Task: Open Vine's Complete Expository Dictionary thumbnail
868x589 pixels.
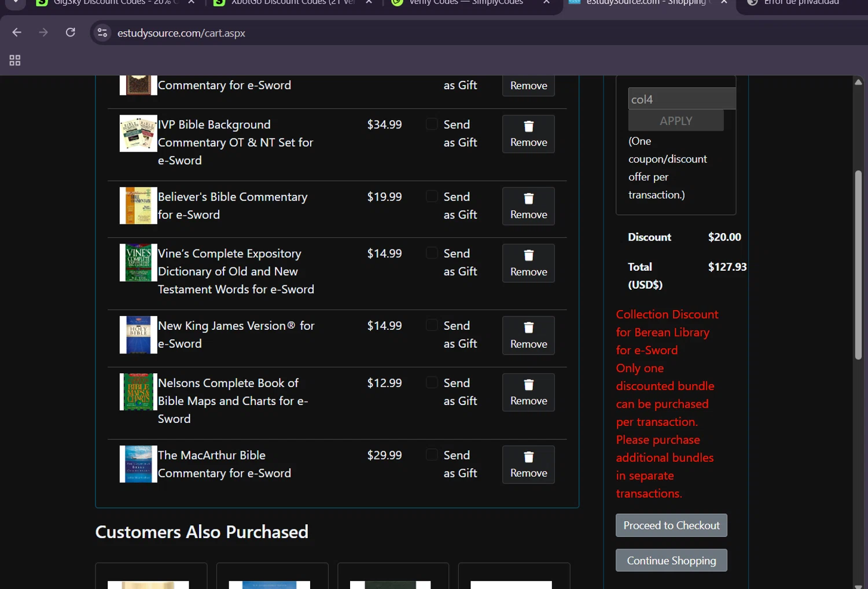Action: pos(138,263)
